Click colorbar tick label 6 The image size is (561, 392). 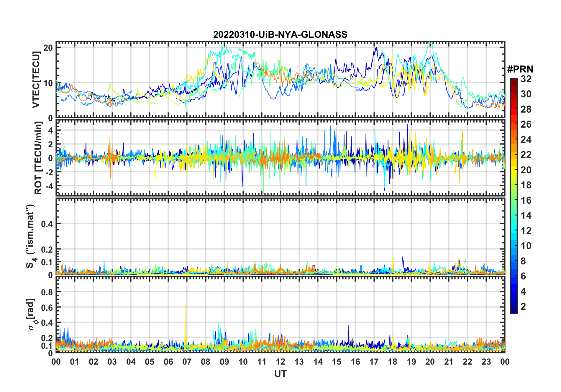pos(523,276)
